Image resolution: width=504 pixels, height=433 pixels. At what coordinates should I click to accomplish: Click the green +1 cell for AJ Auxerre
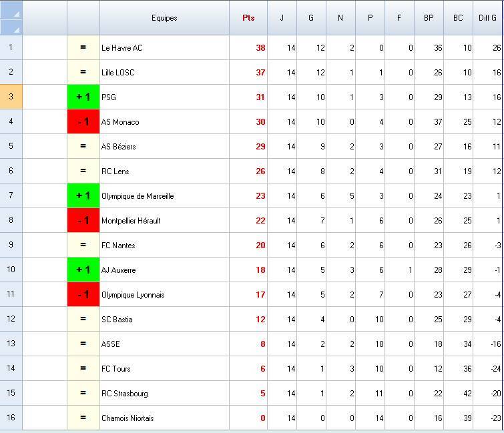[83, 270]
